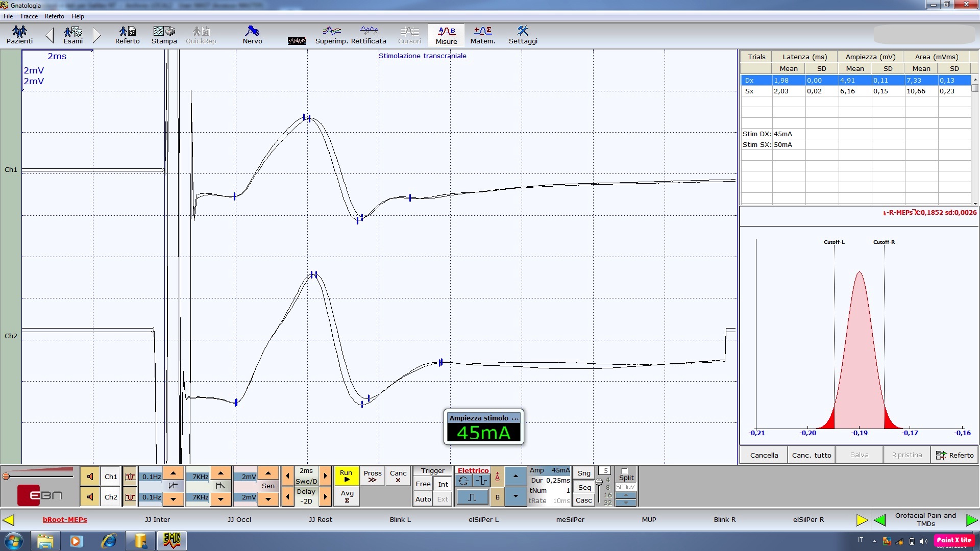
Task: Toggle the Auto trigger option
Action: [x=423, y=499]
